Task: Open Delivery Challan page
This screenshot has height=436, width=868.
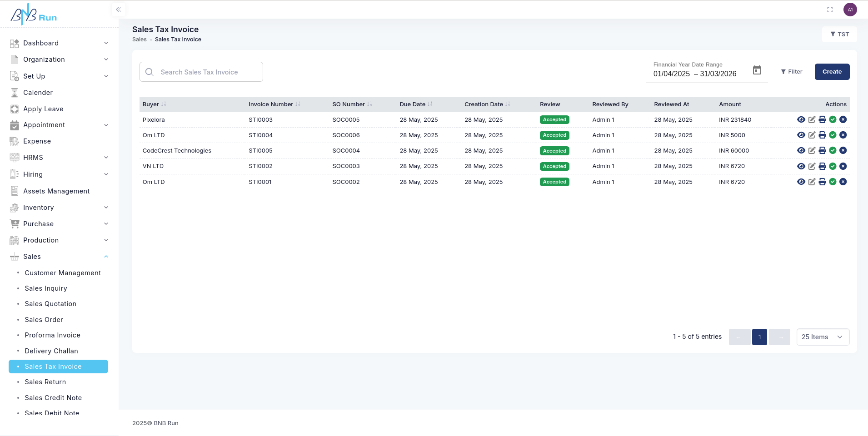Action: click(51, 351)
